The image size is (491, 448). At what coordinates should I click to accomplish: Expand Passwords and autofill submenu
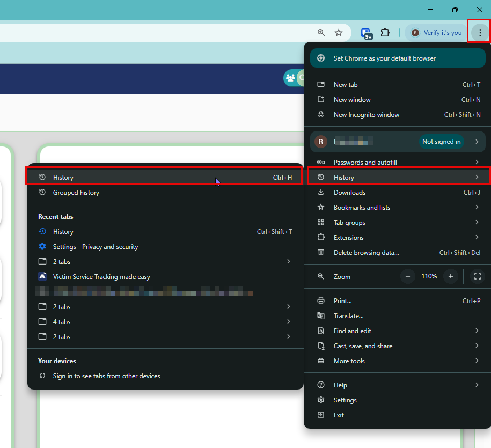398,162
